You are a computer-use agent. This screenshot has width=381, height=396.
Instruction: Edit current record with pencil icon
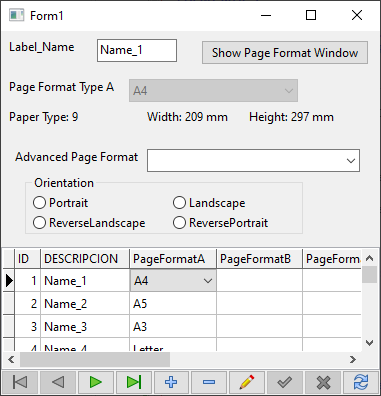[247, 382]
